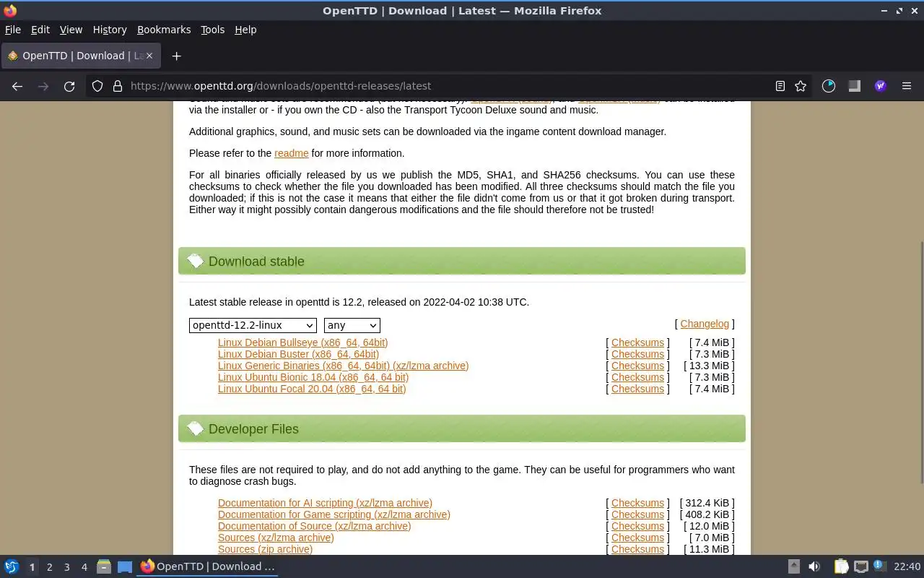Download Sources zip archive

[x=265, y=549]
